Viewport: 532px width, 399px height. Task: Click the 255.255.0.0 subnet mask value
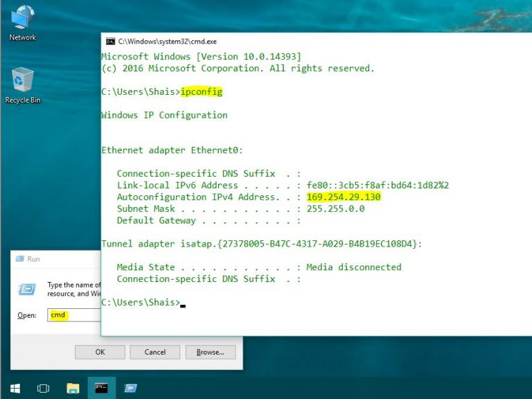(x=335, y=209)
